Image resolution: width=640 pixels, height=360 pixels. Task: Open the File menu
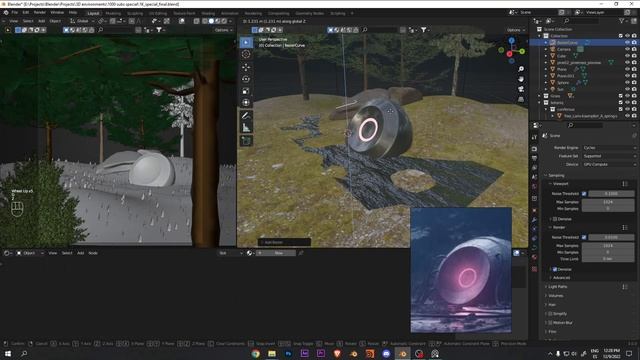click(x=15, y=13)
